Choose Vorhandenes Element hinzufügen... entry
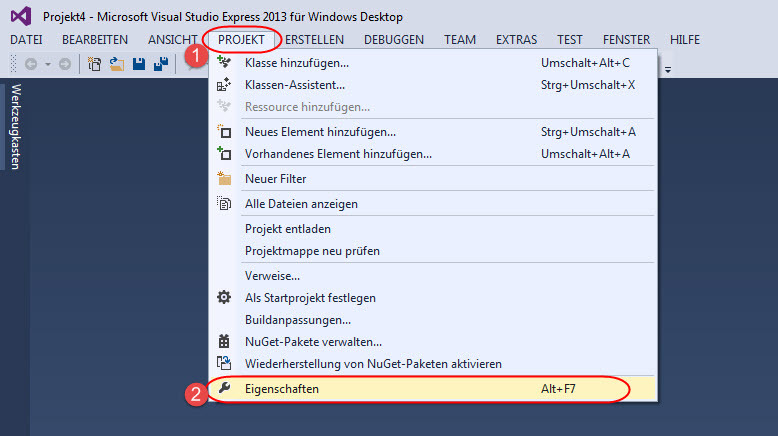This screenshot has width=778, height=436. click(x=435, y=154)
